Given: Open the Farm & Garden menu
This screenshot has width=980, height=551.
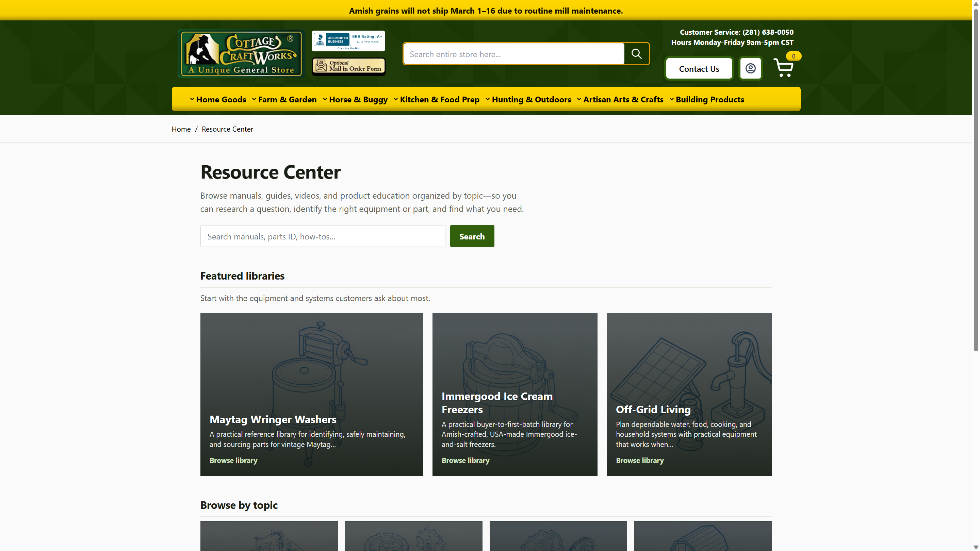Looking at the screenshot, I should click(287, 99).
